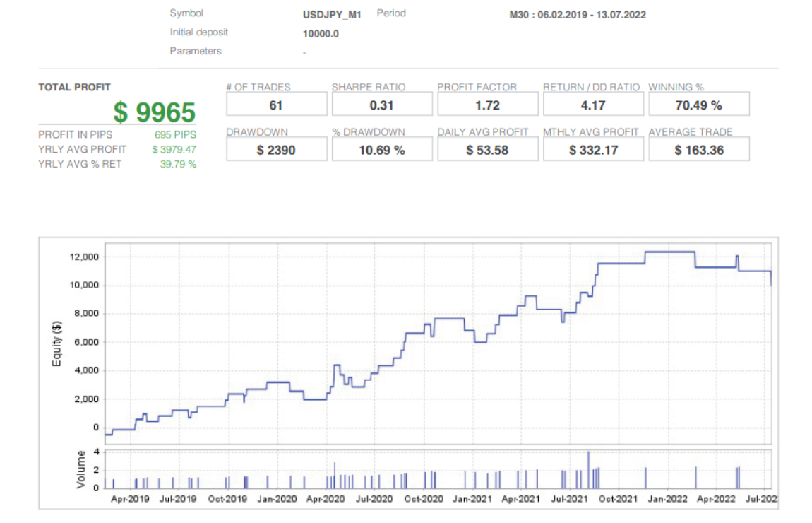Select the yearly average profit $ 3979.47
Viewport: 812px width, 523px height.
tap(174, 149)
